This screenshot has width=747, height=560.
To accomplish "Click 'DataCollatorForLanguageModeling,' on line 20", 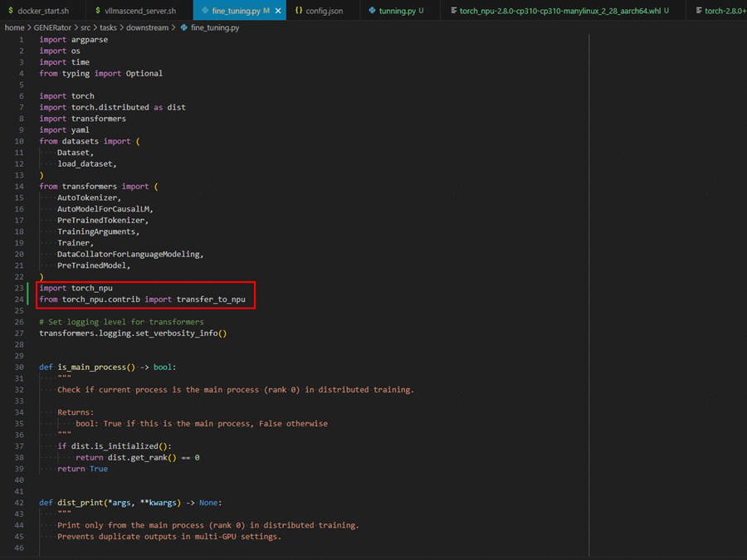I will pyautogui.click(x=130, y=255).
